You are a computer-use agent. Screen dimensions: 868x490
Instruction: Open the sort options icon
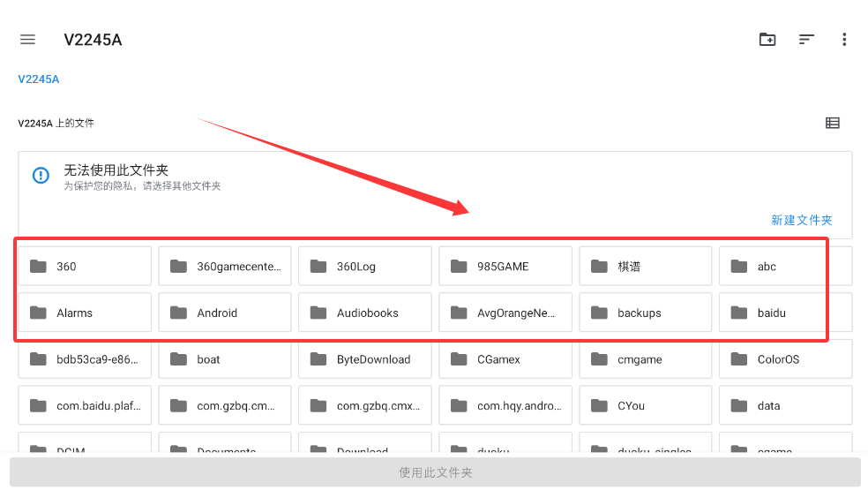(x=806, y=40)
